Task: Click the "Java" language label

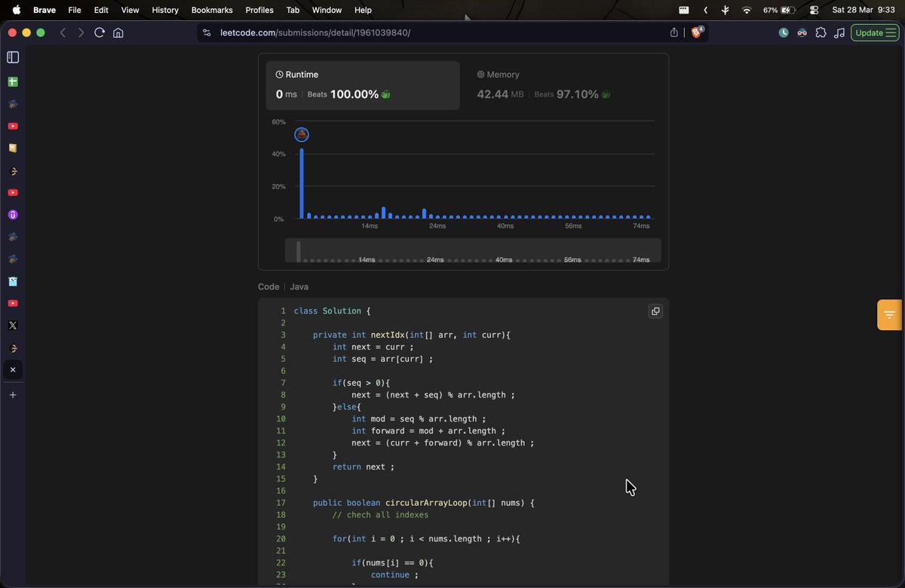Action: click(299, 286)
